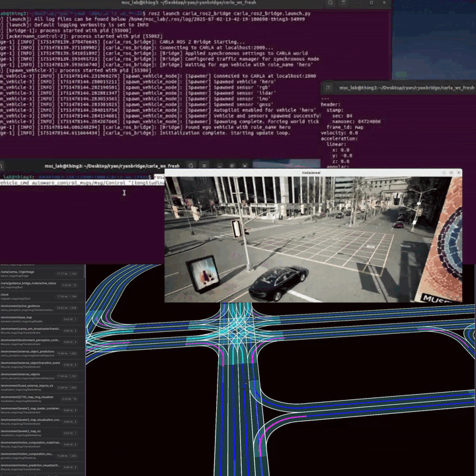Select the /carla/carma_1/rgb/image topic row
The height and width of the screenshot is (476, 476).
tap(42, 274)
